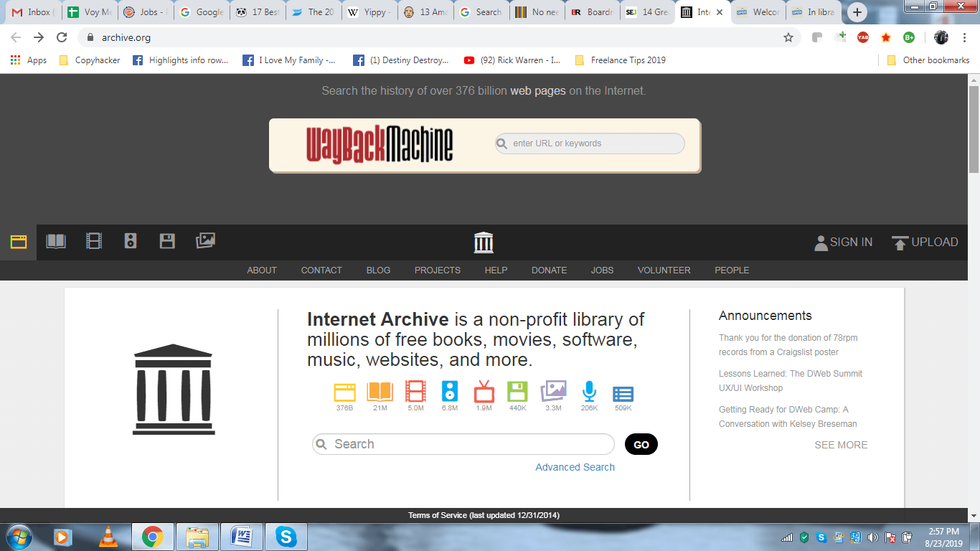Open the Rick Warren YouTube bookmark

click(x=513, y=60)
